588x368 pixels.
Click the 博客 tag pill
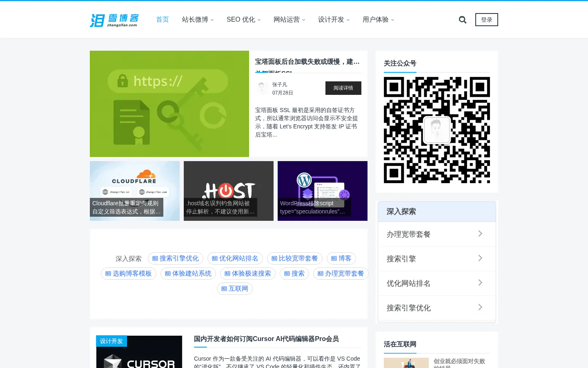(x=341, y=258)
